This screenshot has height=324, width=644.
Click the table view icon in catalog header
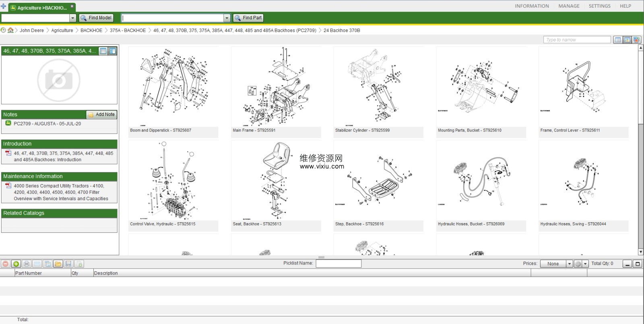click(103, 51)
